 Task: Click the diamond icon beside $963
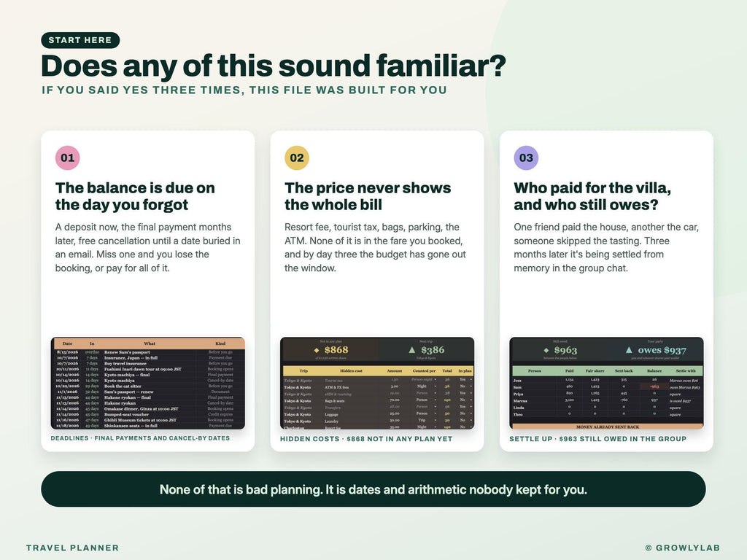click(x=546, y=350)
